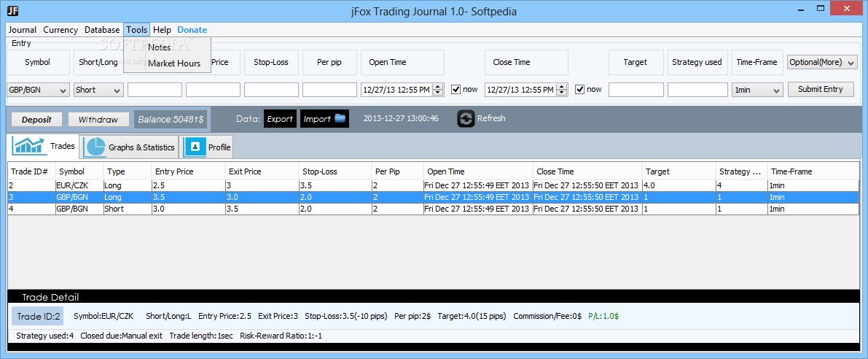Open the Help menu
Image resolution: width=868 pixels, height=359 pixels.
(163, 30)
